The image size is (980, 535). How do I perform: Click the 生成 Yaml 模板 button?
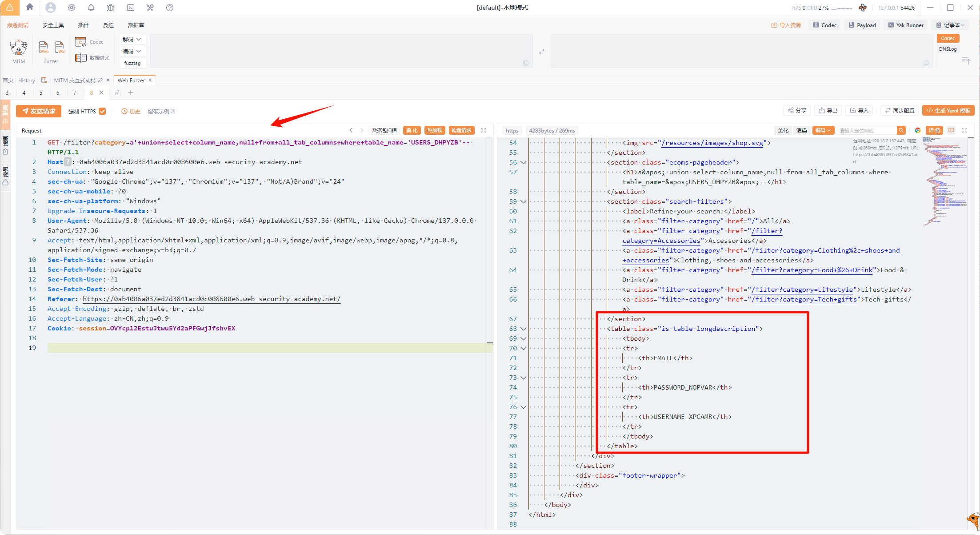[948, 110]
